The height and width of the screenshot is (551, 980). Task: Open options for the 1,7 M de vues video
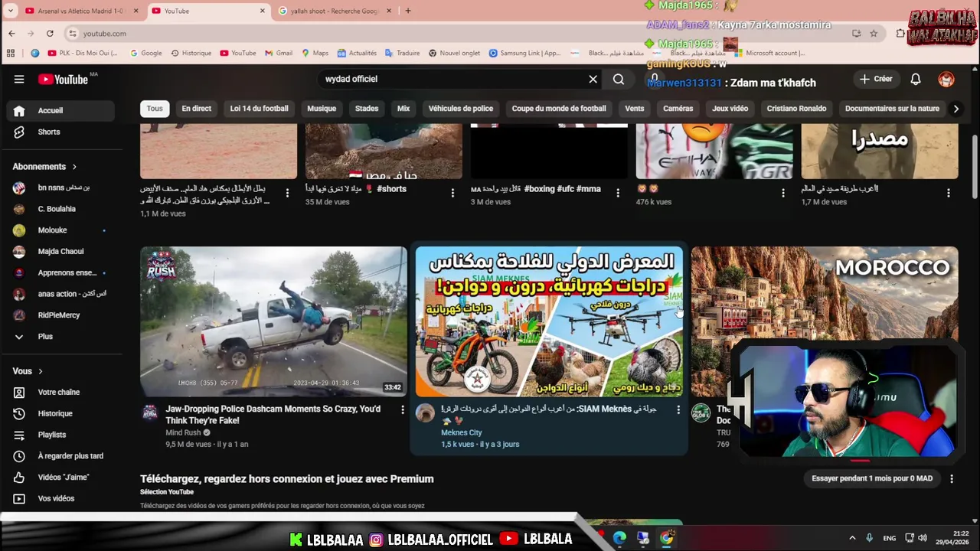(x=948, y=193)
